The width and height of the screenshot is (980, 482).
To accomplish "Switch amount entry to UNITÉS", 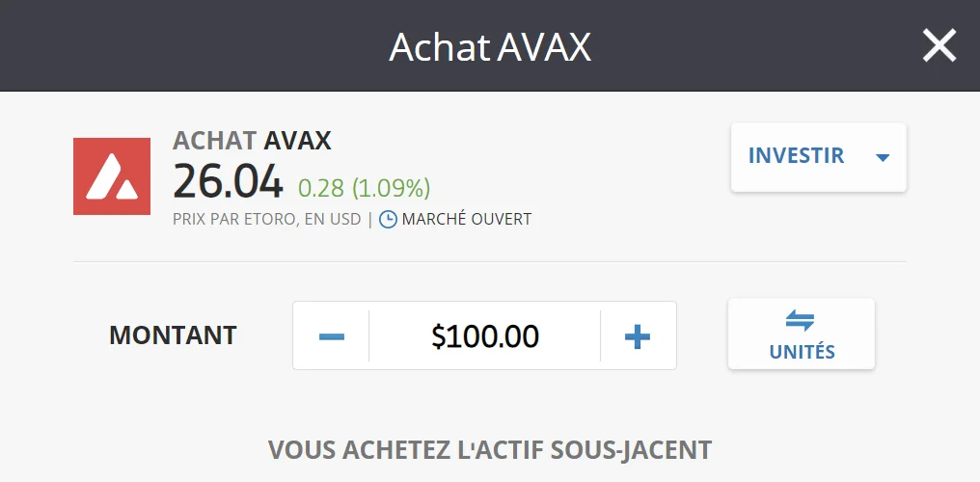I will pyautogui.click(x=801, y=351).
